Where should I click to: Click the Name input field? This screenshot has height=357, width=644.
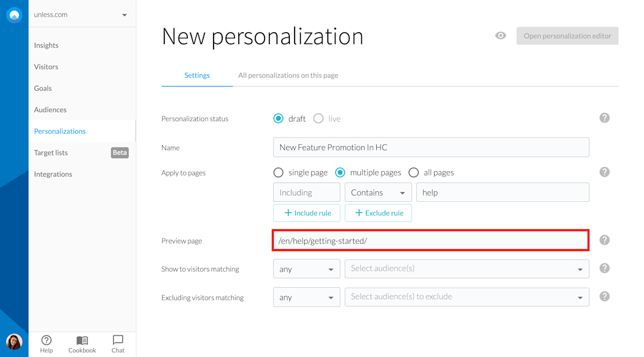tap(430, 148)
